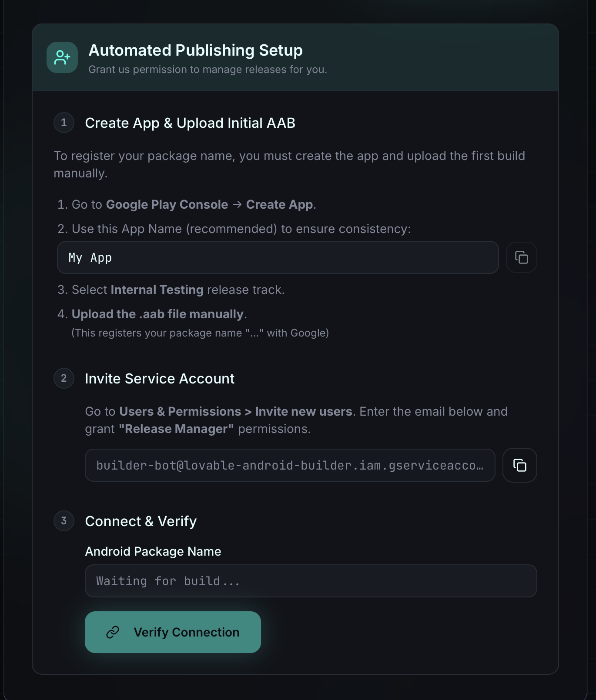The height and width of the screenshot is (700, 596).
Task: Focus the Android Package Name field
Action: point(311,581)
